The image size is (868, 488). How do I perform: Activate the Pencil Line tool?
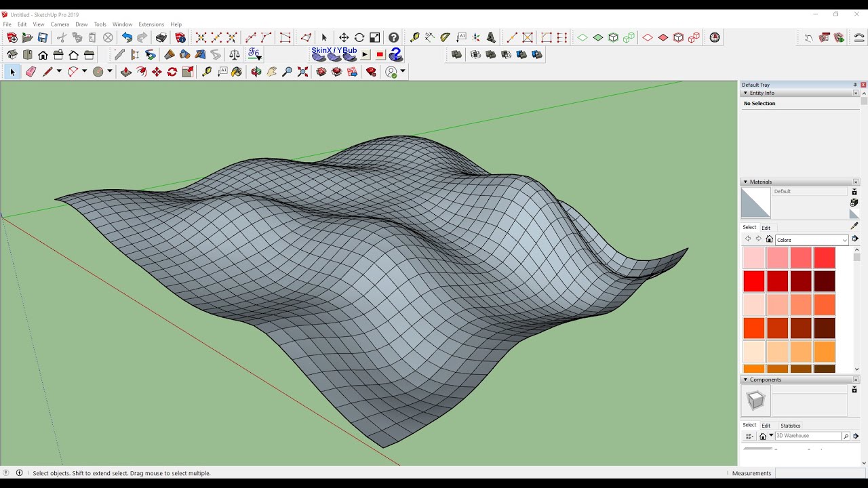(x=47, y=72)
